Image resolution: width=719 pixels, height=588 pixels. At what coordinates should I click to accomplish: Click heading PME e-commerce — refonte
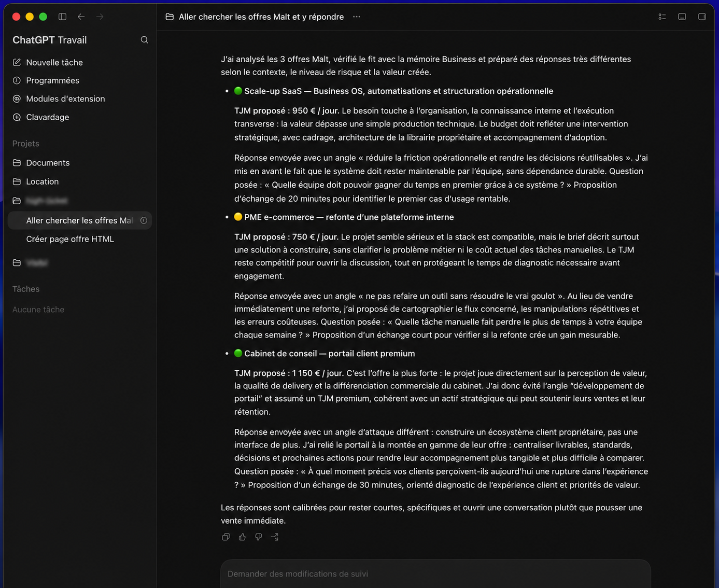(349, 217)
